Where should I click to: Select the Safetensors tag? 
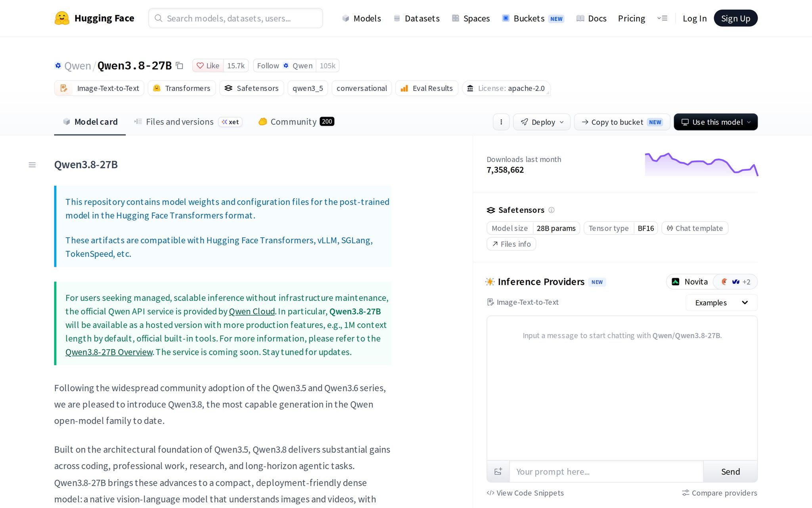(252, 88)
